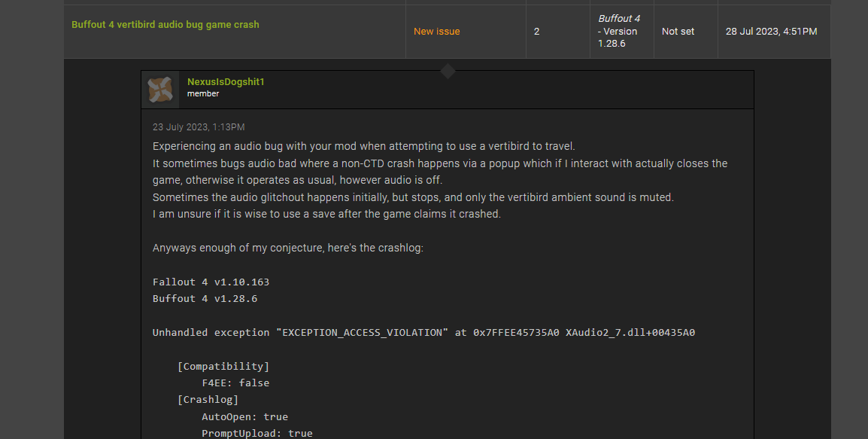This screenshot has width=868, height=439.
Task: Click the 23 July 2023 post timestamp
Action: click(199, 127)
